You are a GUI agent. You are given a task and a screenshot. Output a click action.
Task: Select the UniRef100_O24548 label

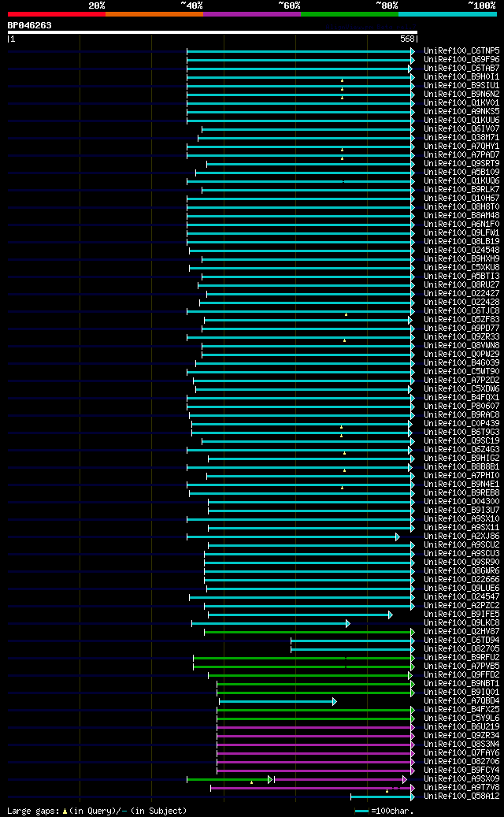click(x=461, y=250)
